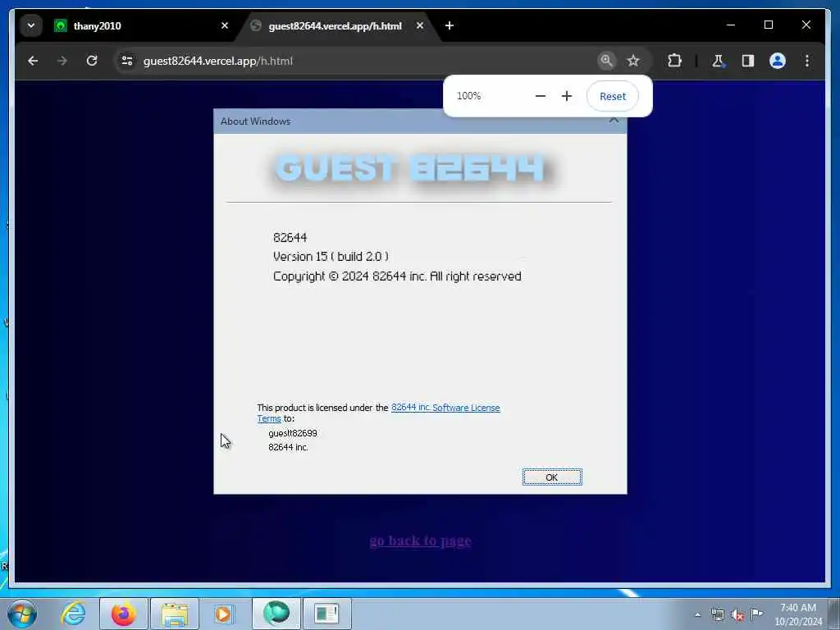Toggle the browser side panel

pyautogui.click(x=748, y=61)
